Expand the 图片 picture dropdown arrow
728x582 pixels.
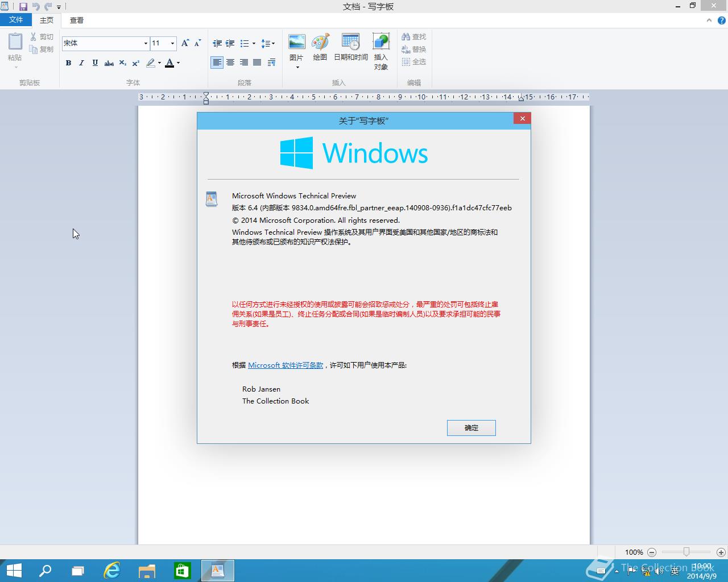pos(297,67)
